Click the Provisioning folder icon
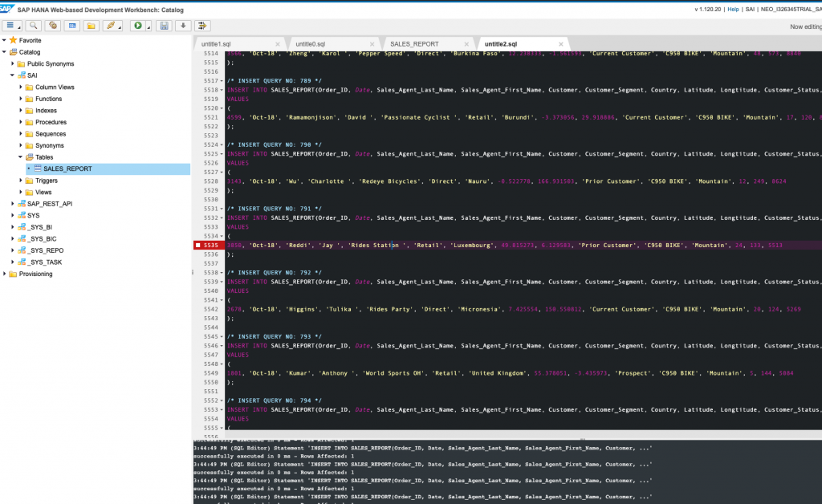This screenshot has height=504, width=822. (x=13, y=274)
